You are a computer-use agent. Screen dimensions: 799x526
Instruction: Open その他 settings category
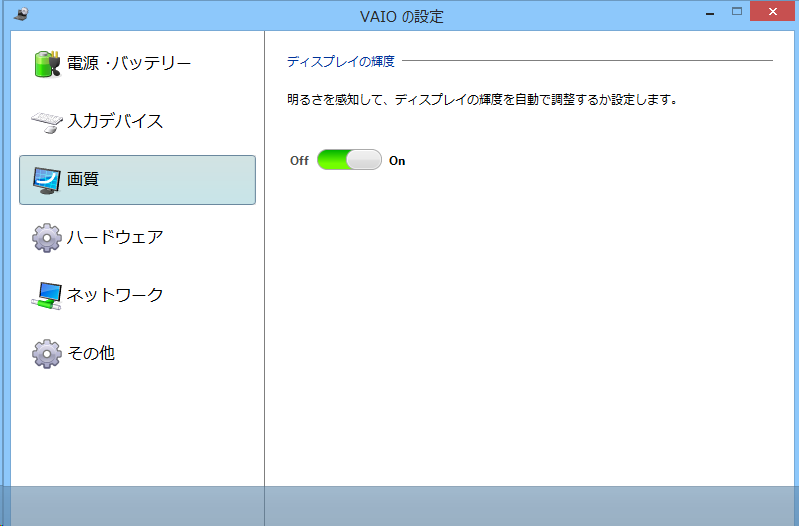tap(137, 354)
